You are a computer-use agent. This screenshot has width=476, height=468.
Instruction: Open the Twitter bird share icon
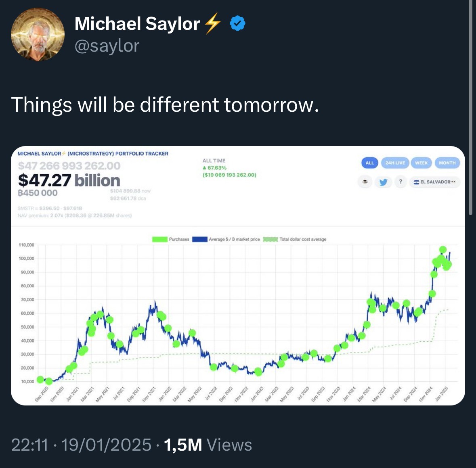[383, 182]
